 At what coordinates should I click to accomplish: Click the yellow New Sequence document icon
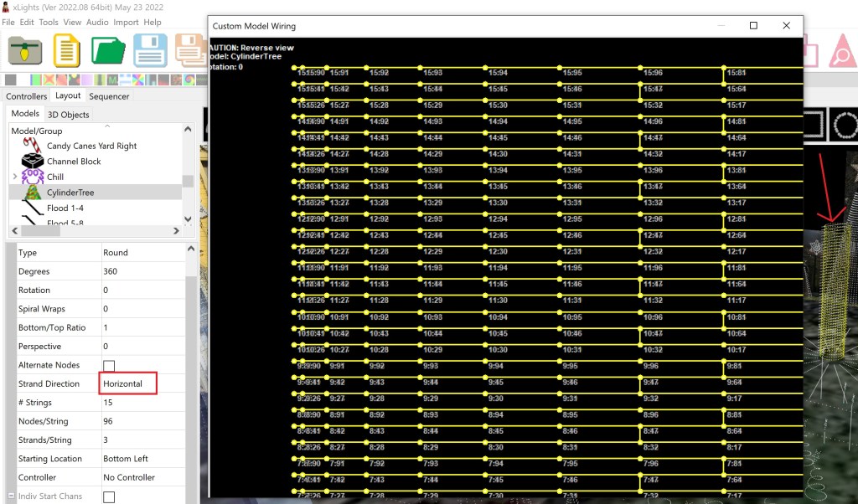click(66, 51)
